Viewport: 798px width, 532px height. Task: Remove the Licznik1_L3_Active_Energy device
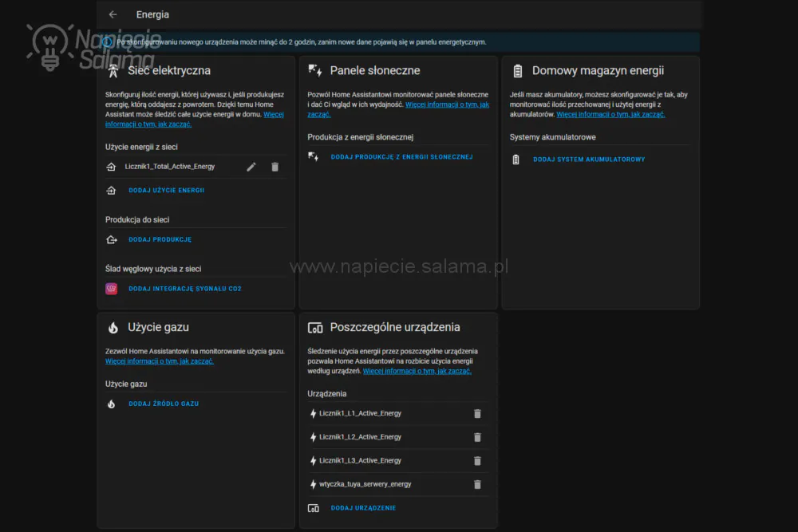pos(477,461)
